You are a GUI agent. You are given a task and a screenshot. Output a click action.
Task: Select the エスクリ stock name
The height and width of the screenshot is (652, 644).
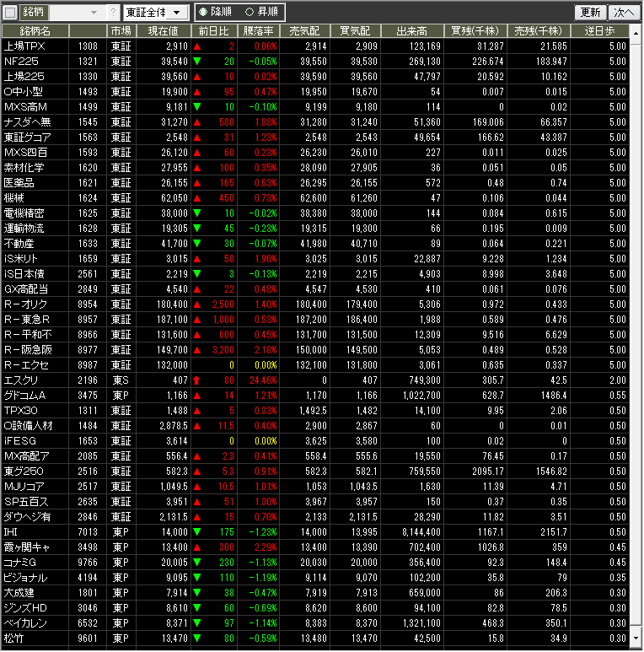[21, 380]
